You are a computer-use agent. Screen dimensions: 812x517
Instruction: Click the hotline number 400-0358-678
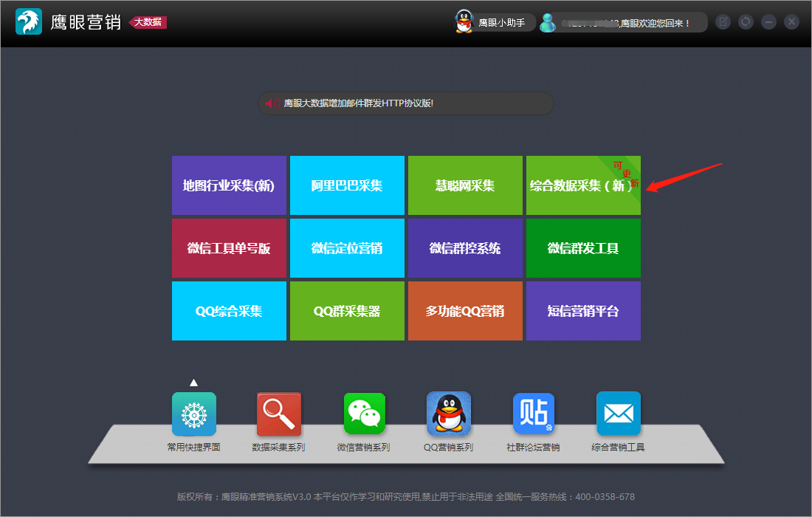point(605,497)
